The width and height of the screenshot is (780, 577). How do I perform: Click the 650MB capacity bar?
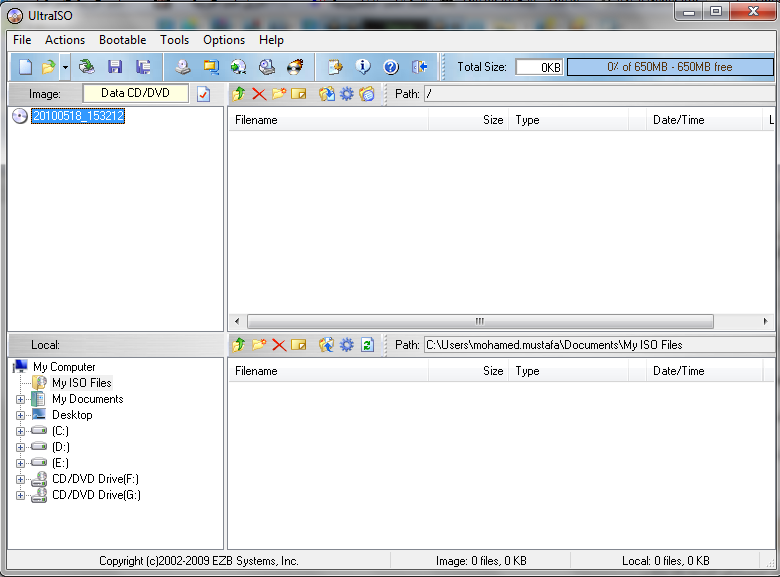(670, 67)
